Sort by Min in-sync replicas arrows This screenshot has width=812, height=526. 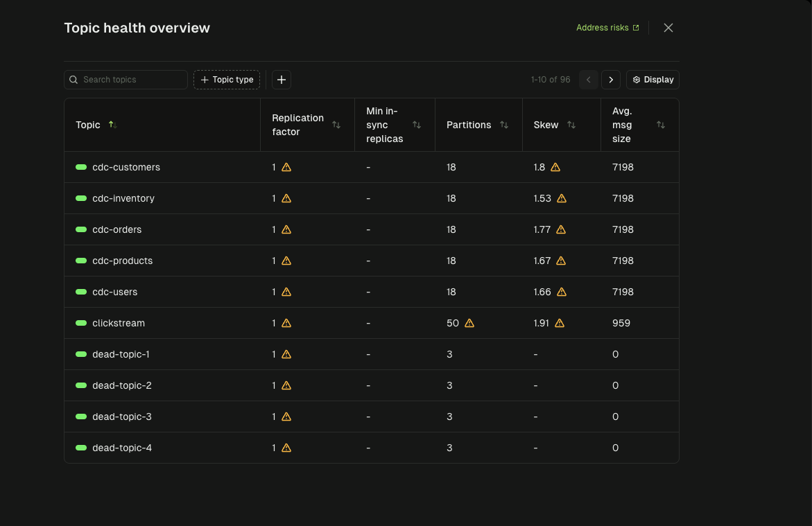417,125
